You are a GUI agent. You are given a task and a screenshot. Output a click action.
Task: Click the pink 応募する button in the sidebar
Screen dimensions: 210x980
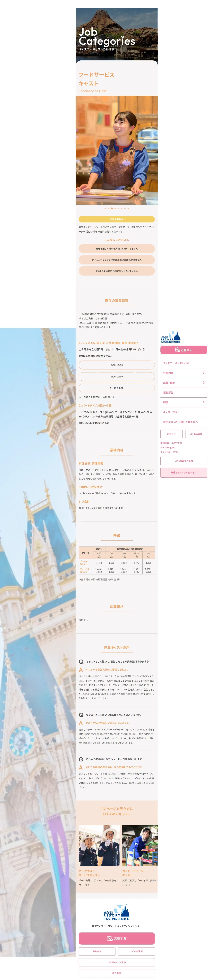184,350
